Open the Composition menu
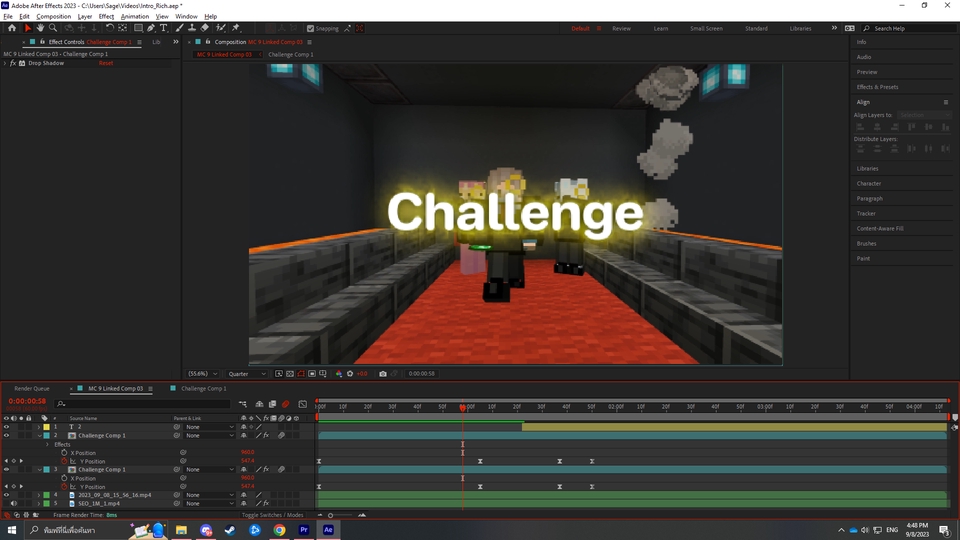The height and width of the screenshot is (540, 960). tap(53, 17)
